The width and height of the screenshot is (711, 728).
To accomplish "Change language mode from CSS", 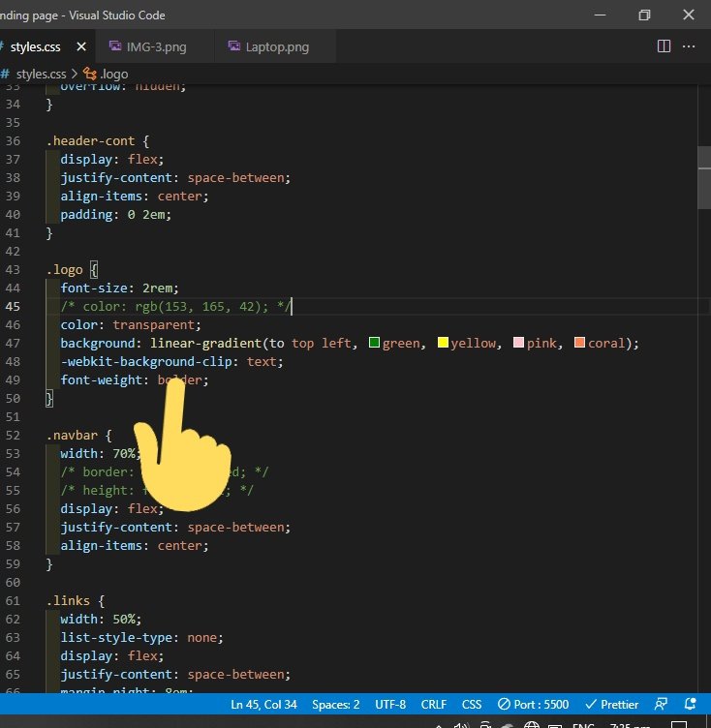I will [472, 705].
